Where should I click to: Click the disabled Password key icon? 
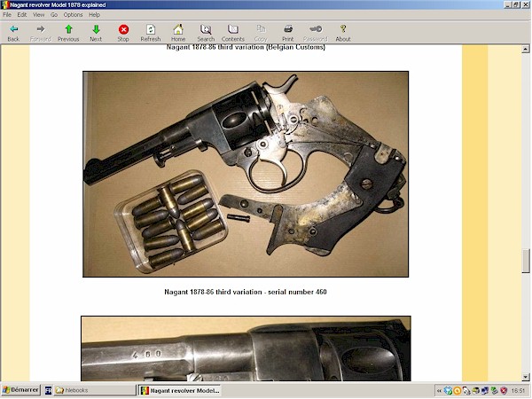pyautogui.click(x=315, y=33)
